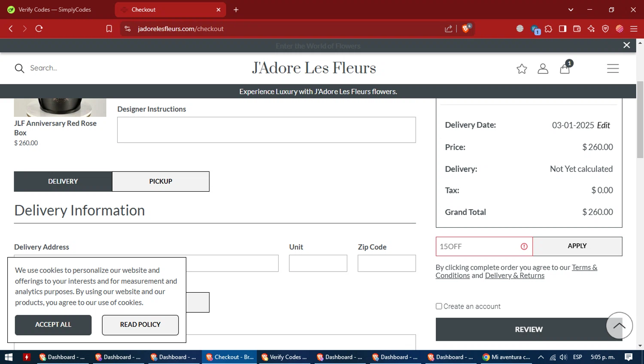Viewport: 644px width, 364px height.
Task: Expand the system tray hidden icons chevron
Action: click(x=541, y=357)
